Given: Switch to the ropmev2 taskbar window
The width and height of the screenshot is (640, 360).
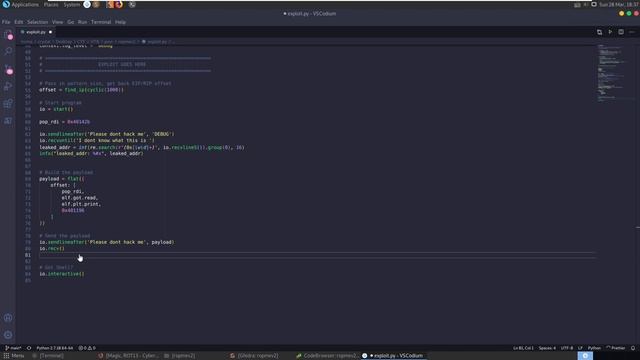Looking at the screenshot, I should [x=180, y=356].
